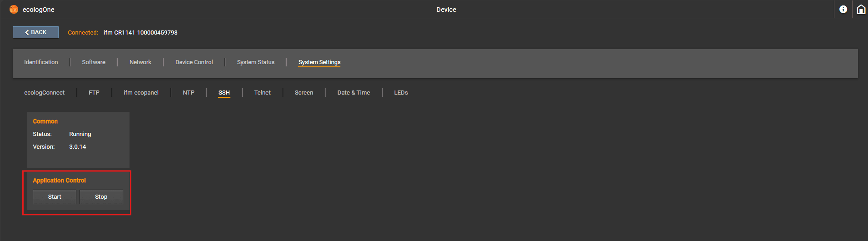Image resolution: width=868 pixels, height=241 pixels.
Task: Switch to the Software tab
Action: click(94, 62)
